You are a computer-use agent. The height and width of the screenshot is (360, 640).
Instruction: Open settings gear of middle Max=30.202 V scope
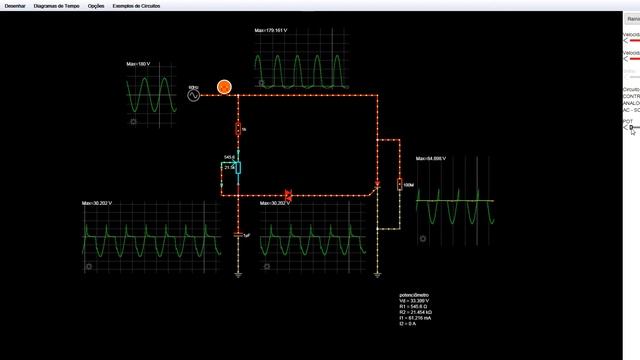click(267, 267)
